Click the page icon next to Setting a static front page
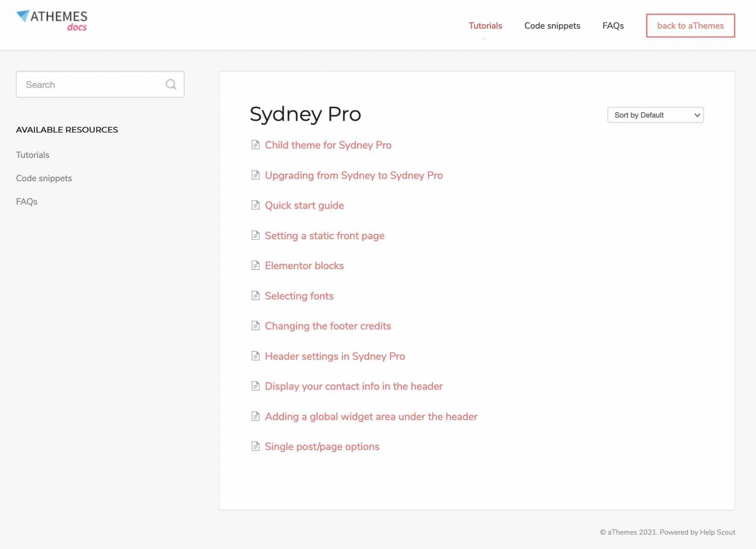Screen dimensions: 756x549 [256, 235]
